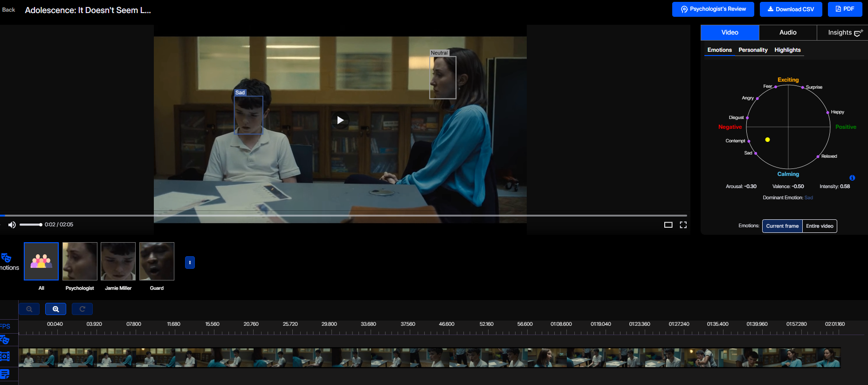Click the Happy point on the emotion wheel
Viewport: 868px width, 385px height.
click(x=827, y=112)
